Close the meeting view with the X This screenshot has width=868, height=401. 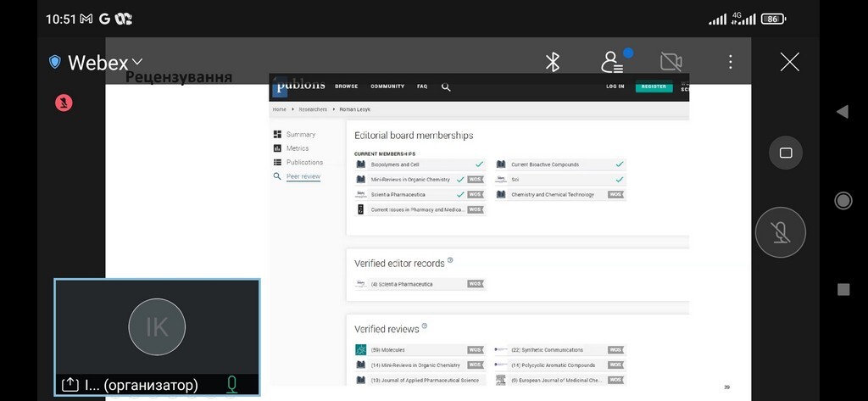pos(789,62)
